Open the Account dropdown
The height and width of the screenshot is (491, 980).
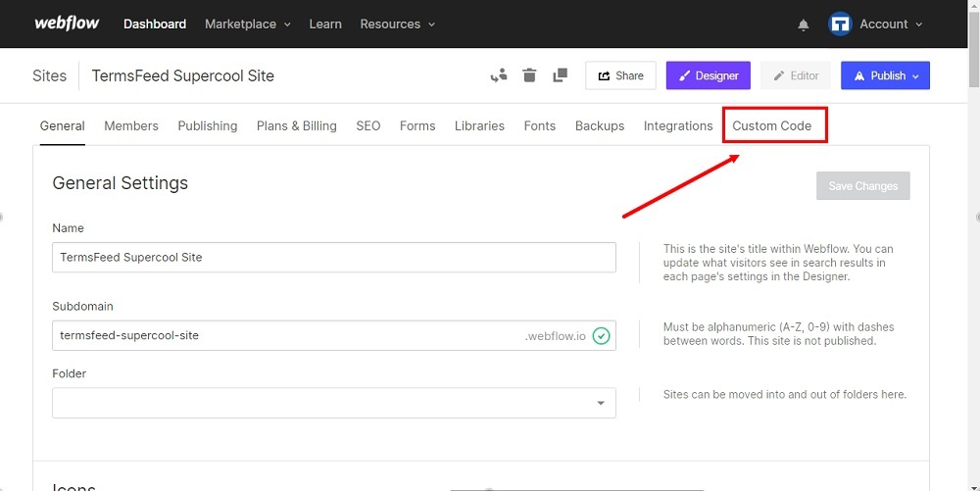tap(891, 24)
